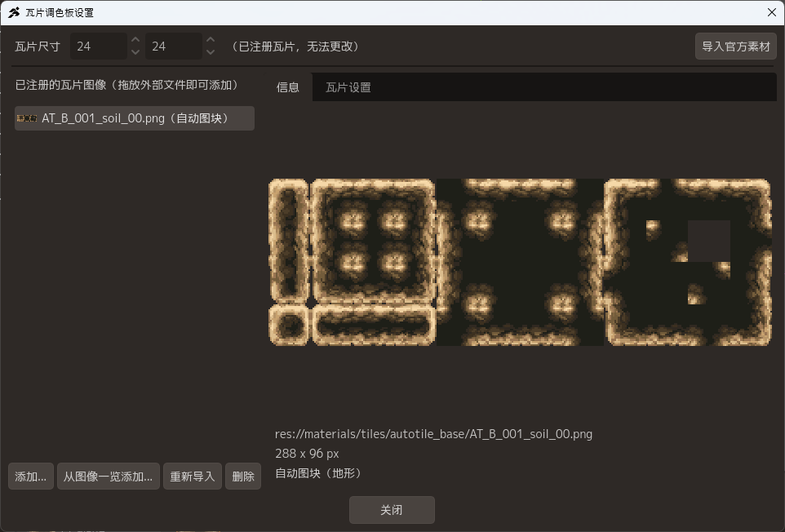
Task: Select AT_B_001_soil_00.png in the registered list
Action: [134, 118]
